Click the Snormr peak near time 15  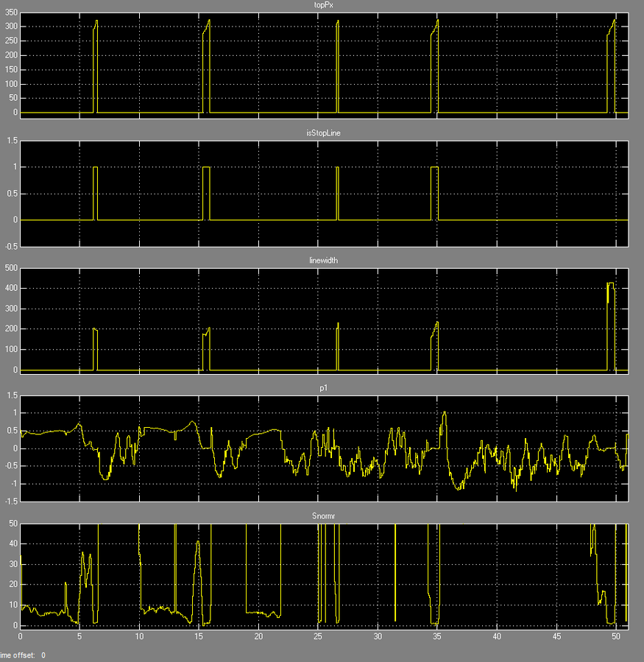click(x=198, y=543)
